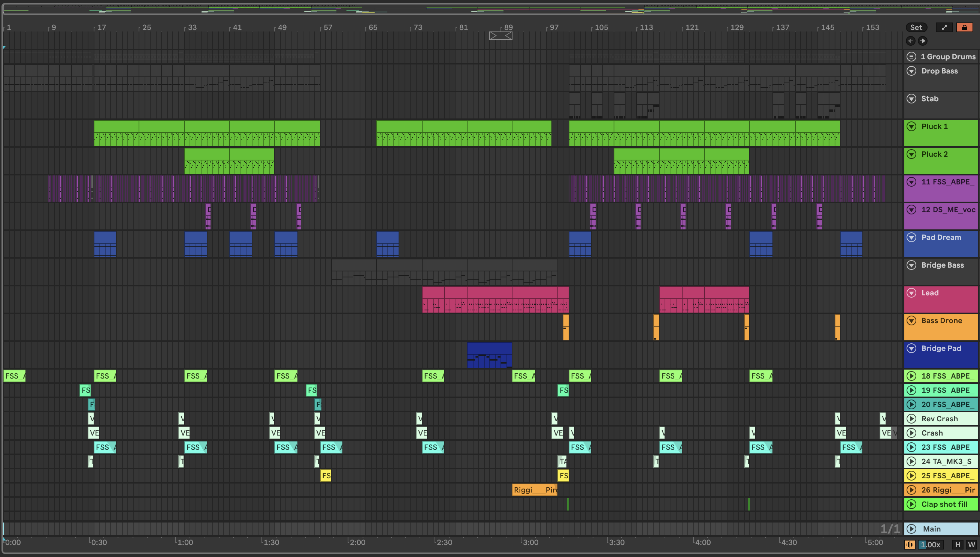
Task: Select first orange Bass Drone clip
Action: pyautogui.click(x=566, y=327)
